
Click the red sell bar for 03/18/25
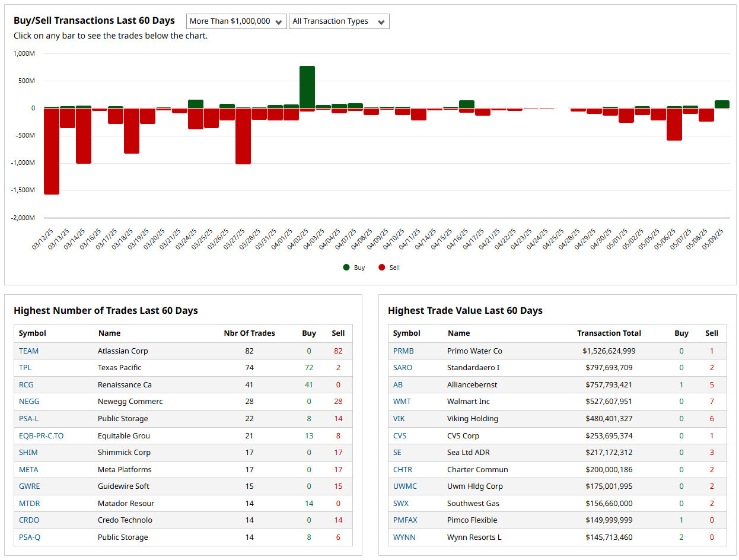pos(132,131)
